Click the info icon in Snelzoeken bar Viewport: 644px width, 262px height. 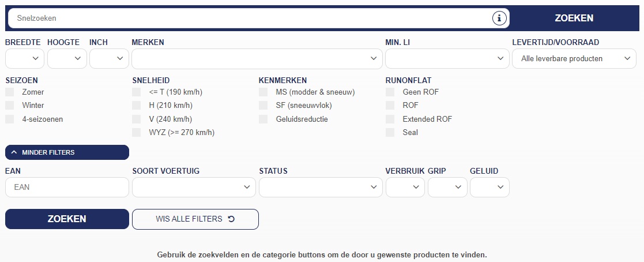tap(499, 18)
